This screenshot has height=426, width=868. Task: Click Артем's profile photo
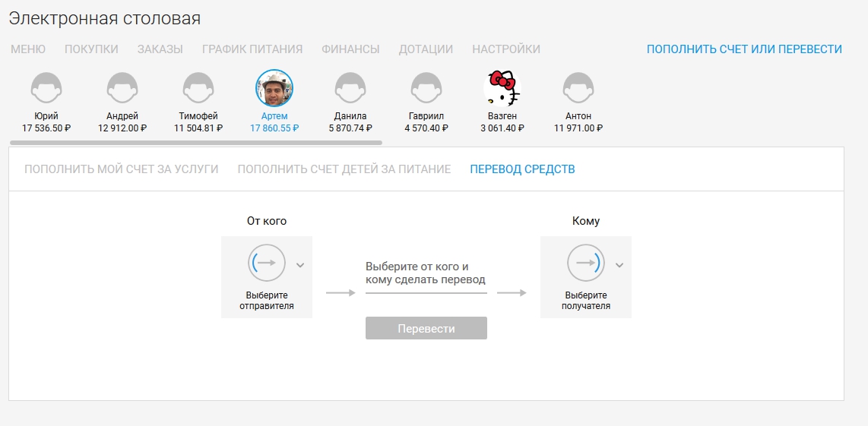point(274,88)
